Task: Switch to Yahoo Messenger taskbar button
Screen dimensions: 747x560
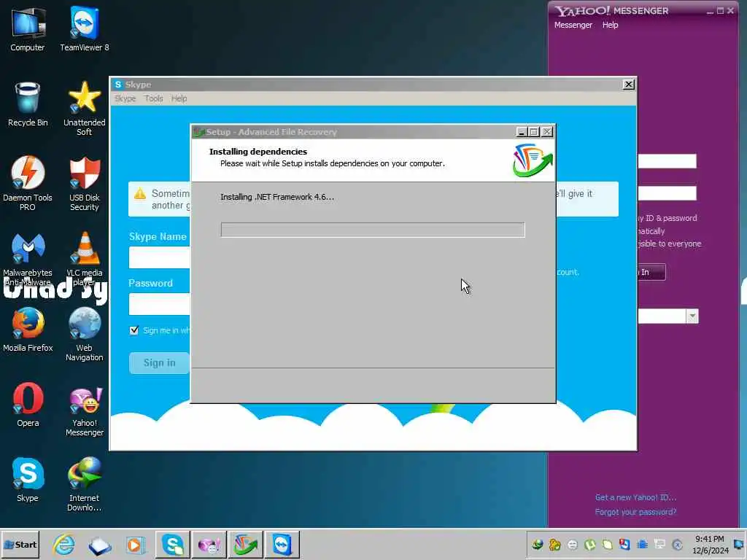Action: (x=209, y=544)
